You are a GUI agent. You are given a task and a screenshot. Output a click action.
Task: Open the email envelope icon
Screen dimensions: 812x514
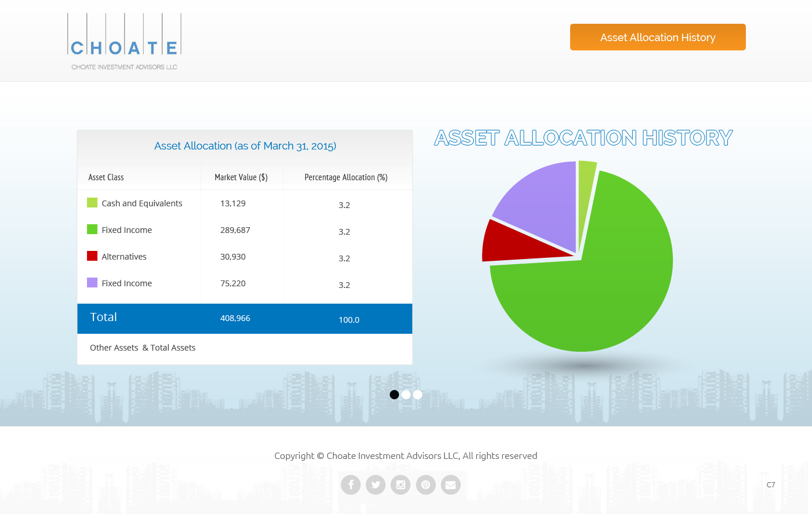point(451,484)
